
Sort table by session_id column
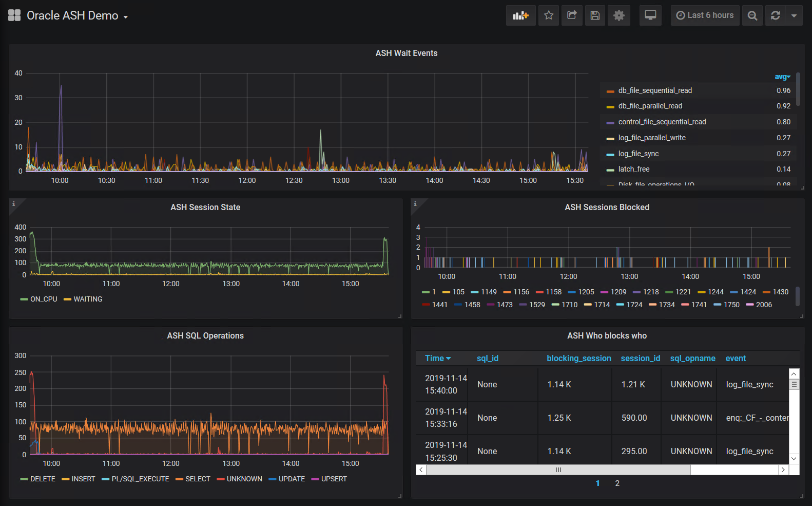pyautogui.click(x=641, y=358)
